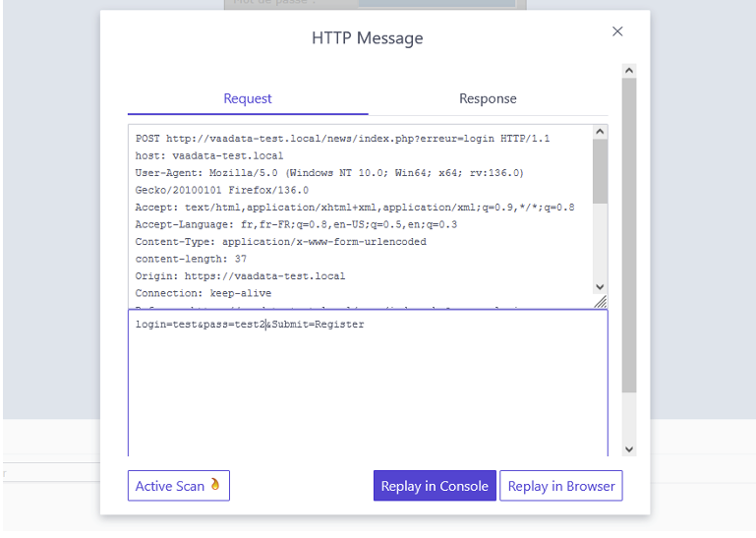Click the HTTP Message dialog title
Viewport: 756px width, 538px height.
(368, 38)
